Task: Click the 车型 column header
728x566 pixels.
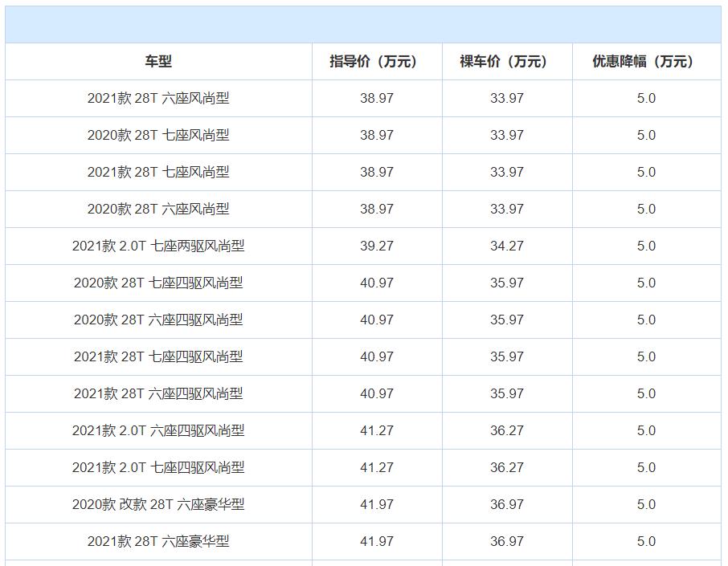Action: 158,61
